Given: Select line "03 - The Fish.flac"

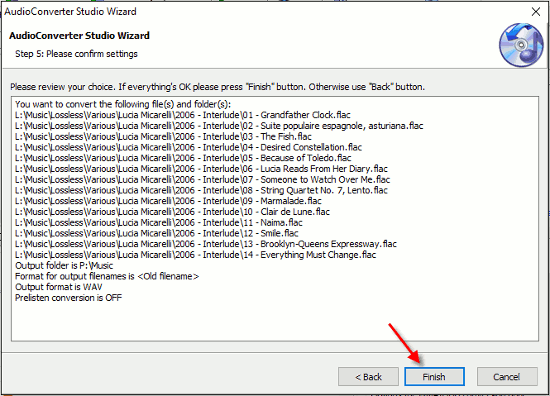Looking at the screenshot, I should [163, 136].
